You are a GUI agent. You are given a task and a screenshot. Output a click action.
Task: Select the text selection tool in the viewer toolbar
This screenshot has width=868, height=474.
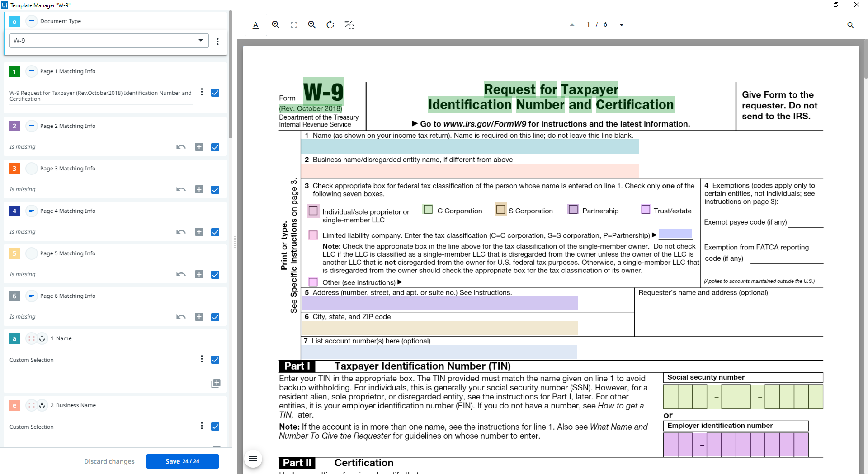tap(255, 25)
